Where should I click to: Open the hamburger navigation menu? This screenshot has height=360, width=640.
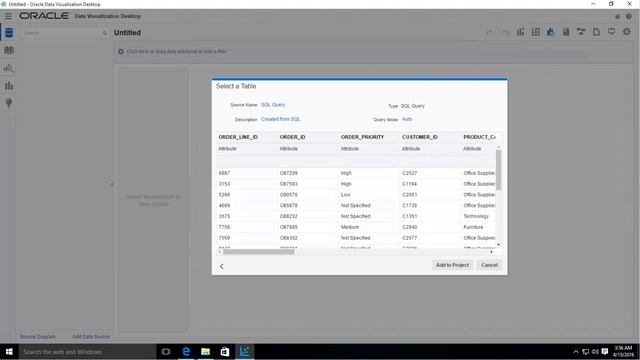click(x=8, y=16)
